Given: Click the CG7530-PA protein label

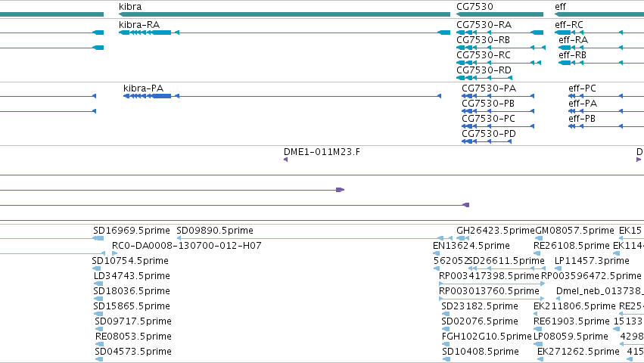Looking at the screenshot, I should click(x=489, y=88).
